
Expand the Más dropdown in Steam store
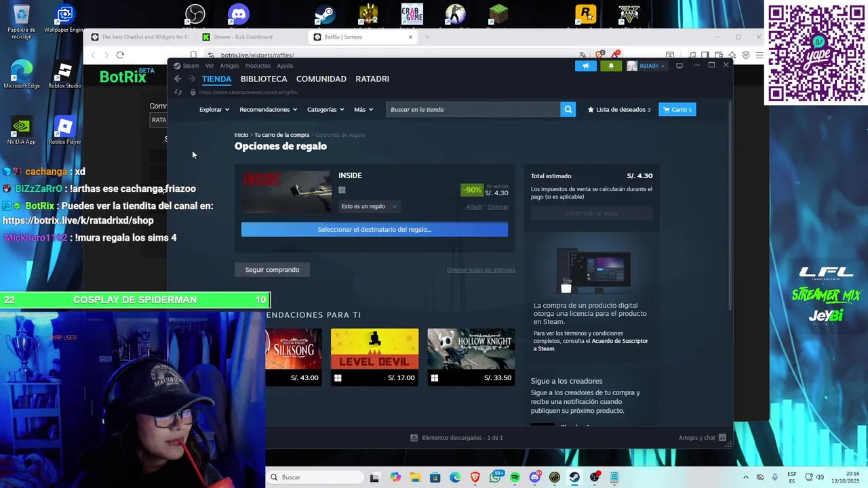click(x=363, y=109)
